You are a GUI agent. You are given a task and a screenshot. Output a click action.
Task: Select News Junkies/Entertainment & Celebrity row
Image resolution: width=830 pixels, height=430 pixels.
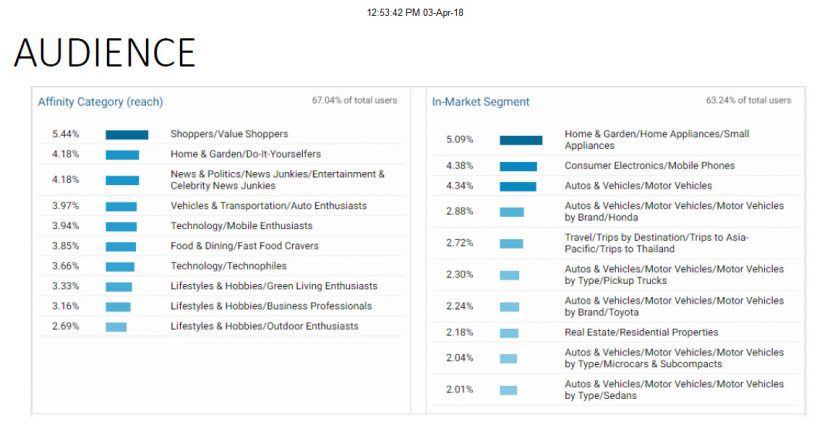click(x=221, y=180)
